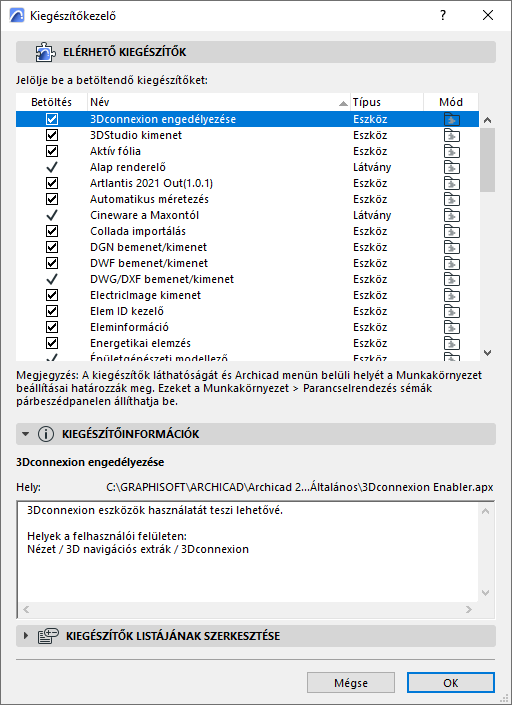Select the DWG/DXF bemenet/kimenet row name

click(x=162, y=279)
